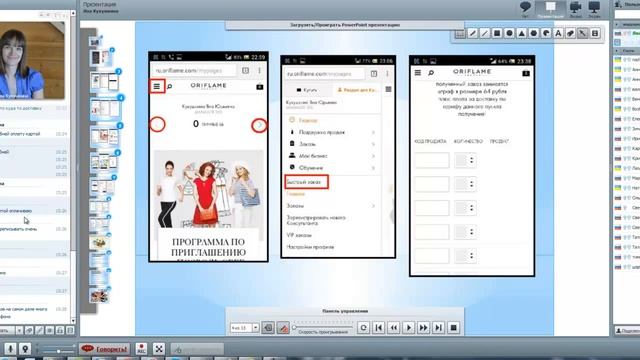Screen dimensions: 640x360
Task: Open the color palette tool
Action: (x=546, y=33)
